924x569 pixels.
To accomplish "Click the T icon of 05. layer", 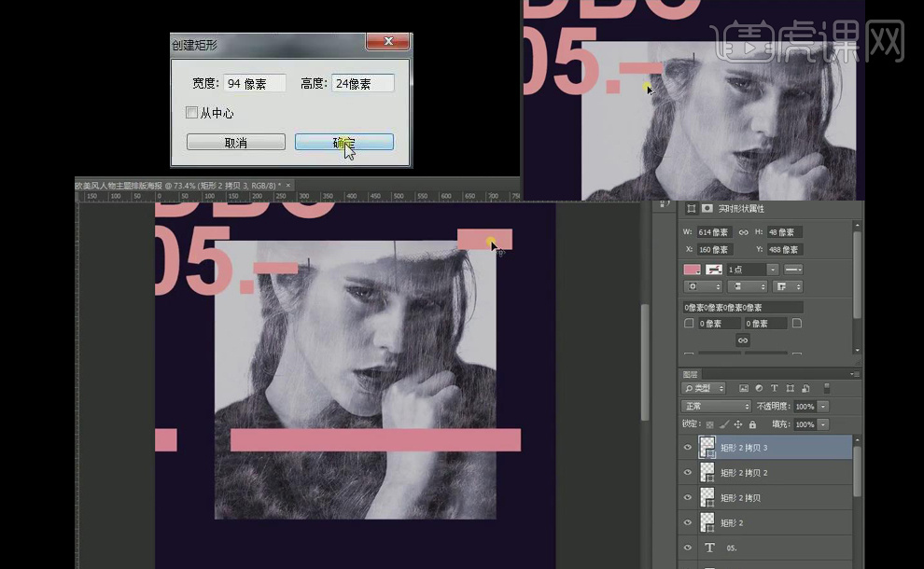I will [709, 548].
